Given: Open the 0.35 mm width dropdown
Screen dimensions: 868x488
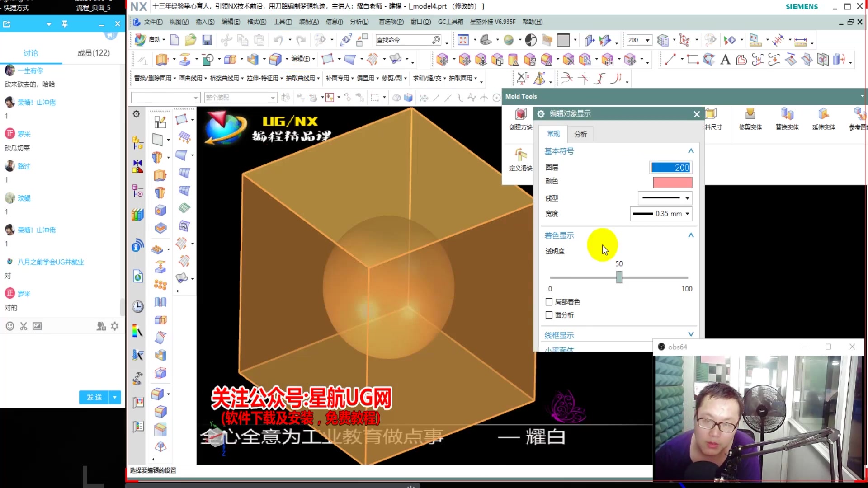Looking at the screenshot, I should point(688,214).
